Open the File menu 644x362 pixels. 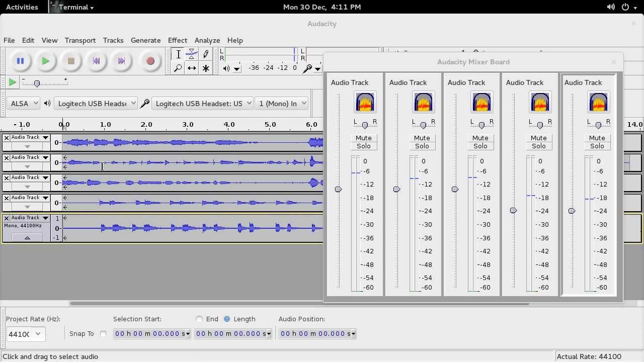coord(9,40)
